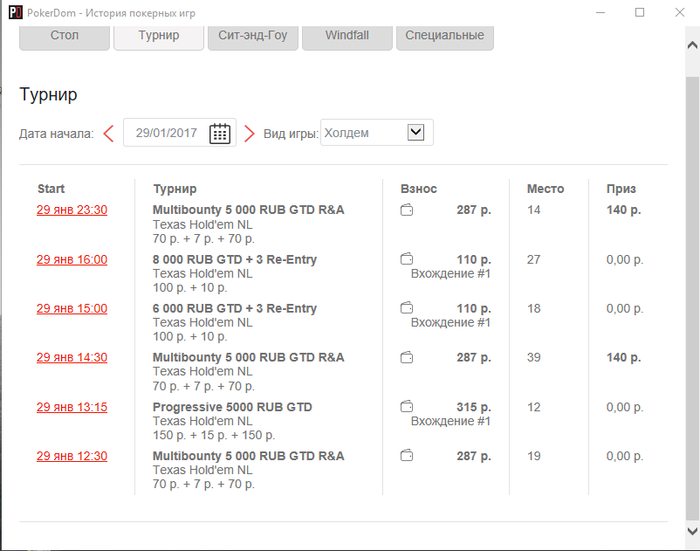Switch to the Стол tab
700x551 pixels.
64,36
